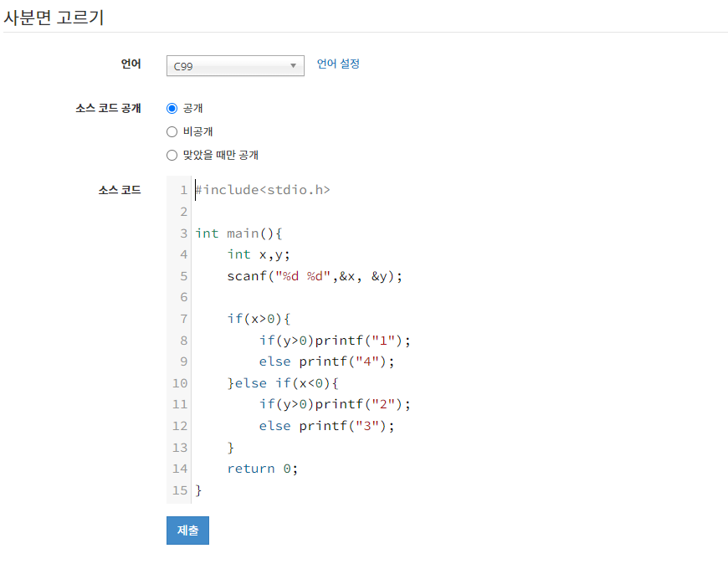
Task: Place cursor on #include<stdio.h> line
Action: pos(262,190)
